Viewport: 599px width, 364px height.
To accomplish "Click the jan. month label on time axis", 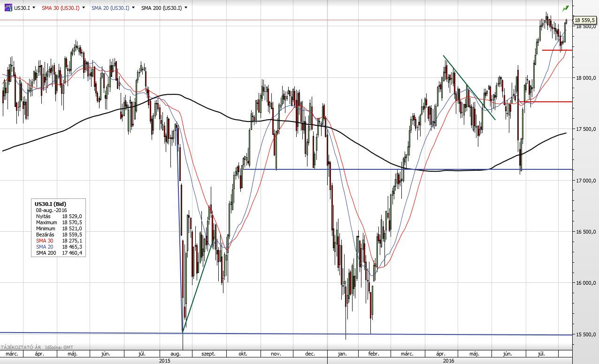I will coord(343,354).
